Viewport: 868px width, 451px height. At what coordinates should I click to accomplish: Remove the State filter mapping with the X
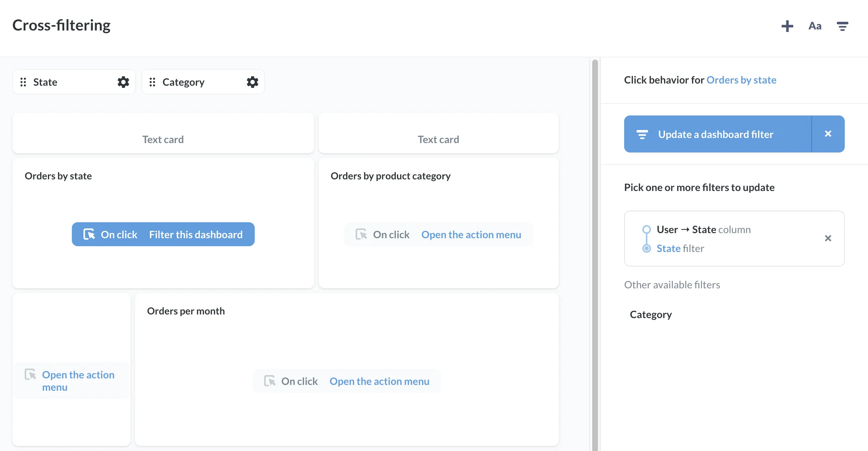(828, 238)
